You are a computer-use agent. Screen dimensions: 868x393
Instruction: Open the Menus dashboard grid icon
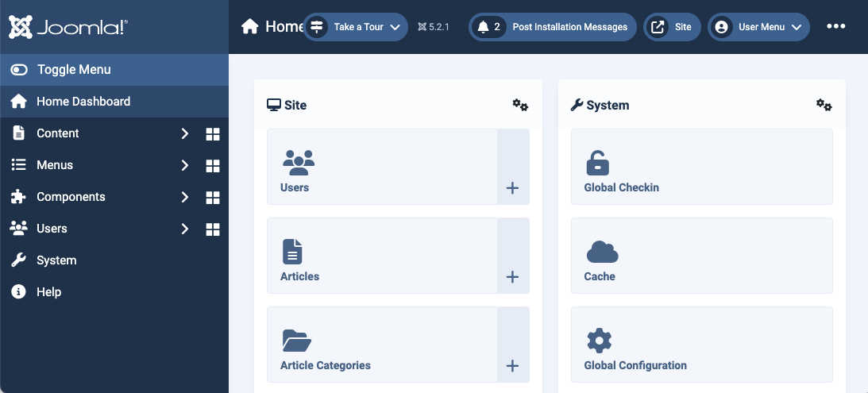coord(213,166)
